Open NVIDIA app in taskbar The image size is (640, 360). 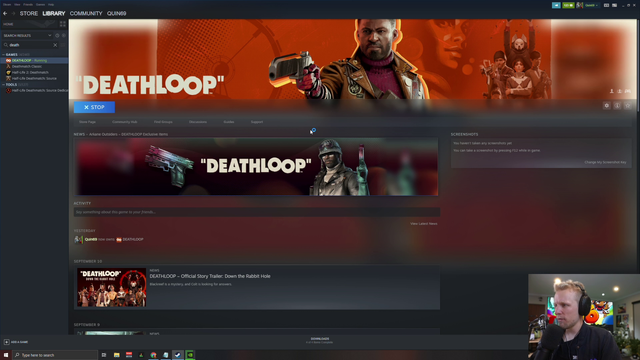pyautogui.click(x=190, y=355)
